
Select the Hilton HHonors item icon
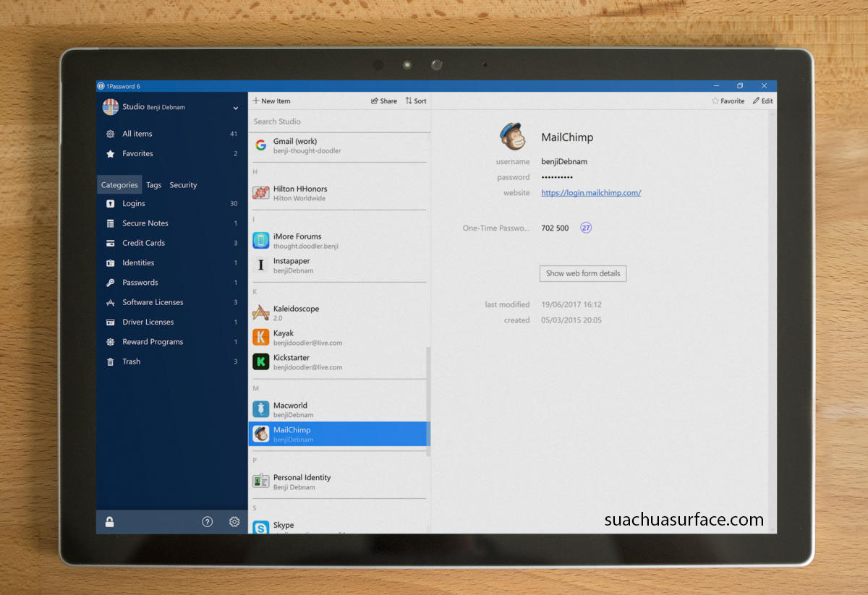261,193
